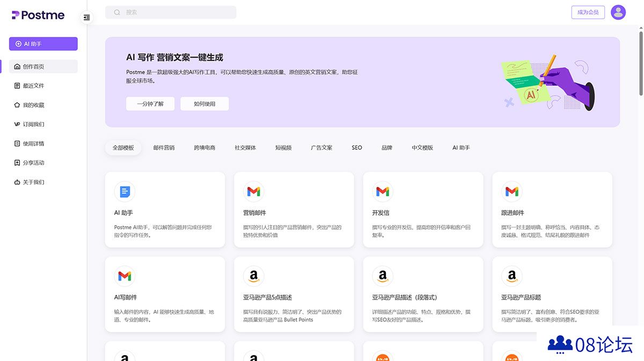This screenshot has width=644, height=361.
Task: Switch to the SEO tab
Action: (357, 148)
